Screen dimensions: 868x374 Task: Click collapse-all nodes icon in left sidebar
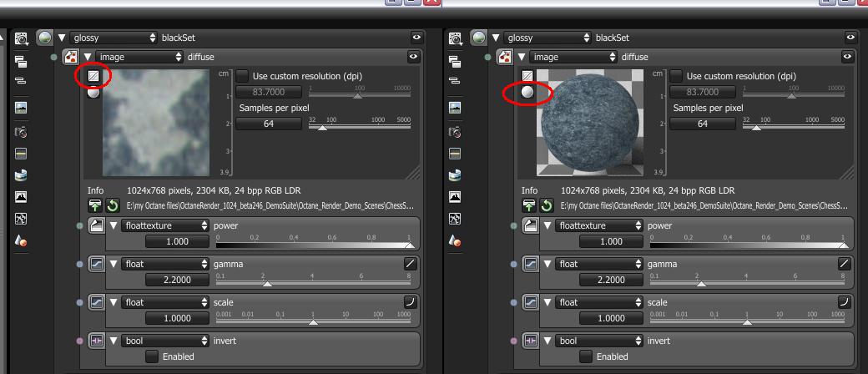[21, 81]
